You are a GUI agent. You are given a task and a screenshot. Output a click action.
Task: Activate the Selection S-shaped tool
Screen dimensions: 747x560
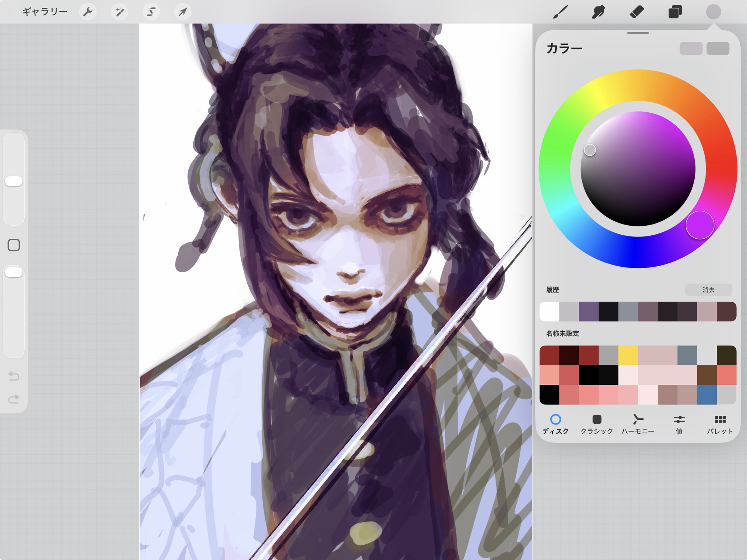point(151,12)
